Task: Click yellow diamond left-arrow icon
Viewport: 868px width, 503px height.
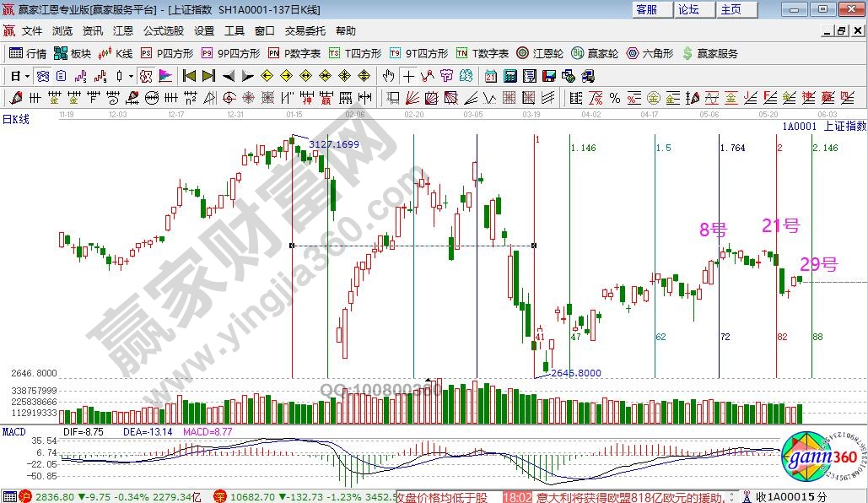Action: 267,76
